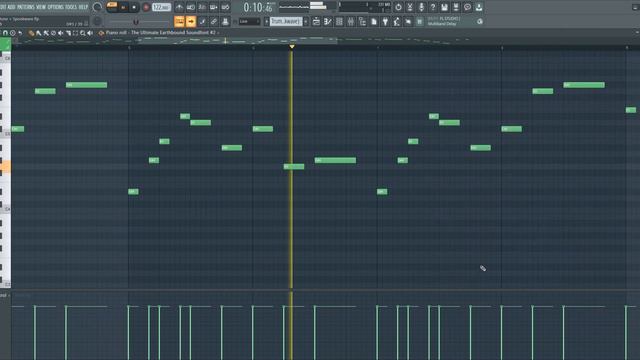Open the HELP menu
Screen dimensions: 640x360
(83, 7)
